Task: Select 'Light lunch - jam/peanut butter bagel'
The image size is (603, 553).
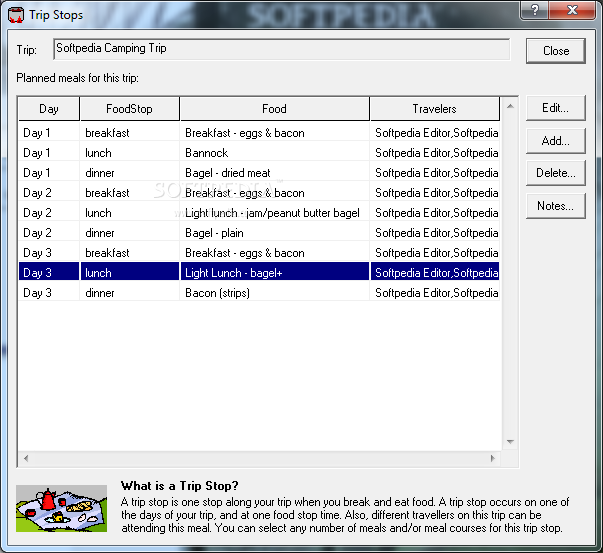Action: [275, 213]
